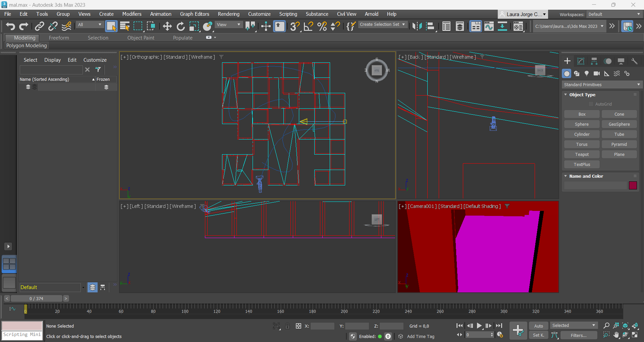The height and width of the screenshot is (342, 644).
Task: Activate Select and Move tool
Action: tap(167, 26)
